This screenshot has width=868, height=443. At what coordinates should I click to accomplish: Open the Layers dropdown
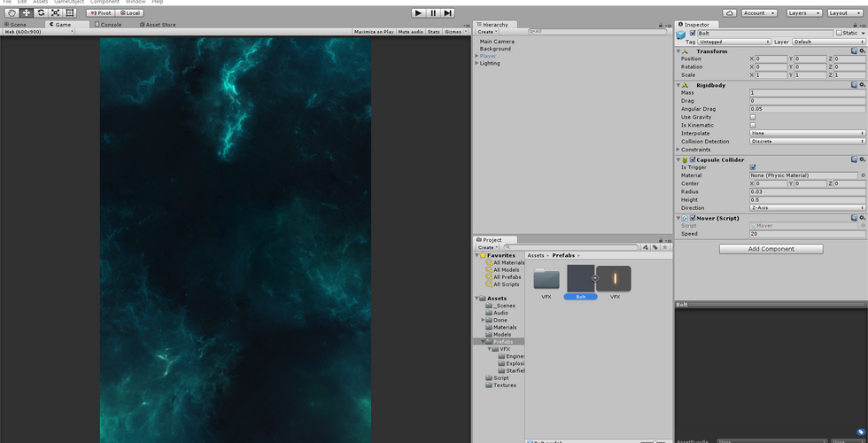click(803, 13)
